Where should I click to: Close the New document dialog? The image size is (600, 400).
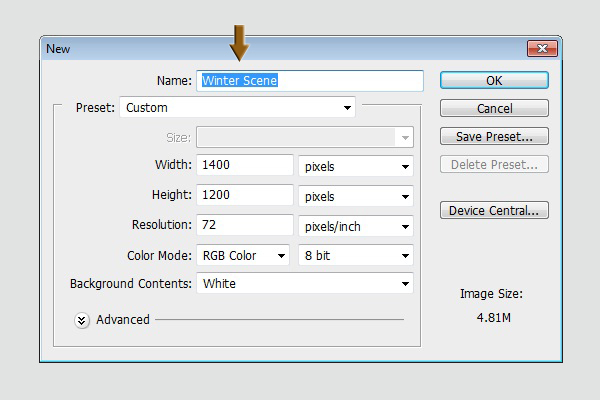(540, 48)
